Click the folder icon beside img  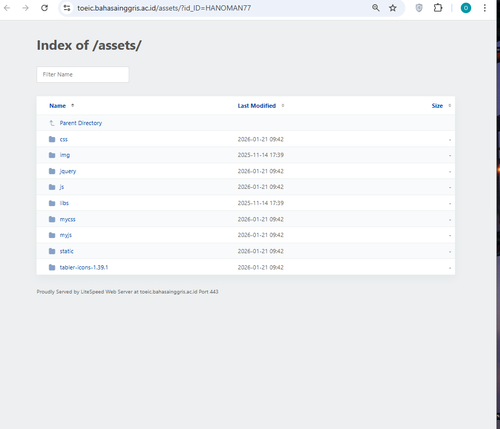[x=52, y=155]
